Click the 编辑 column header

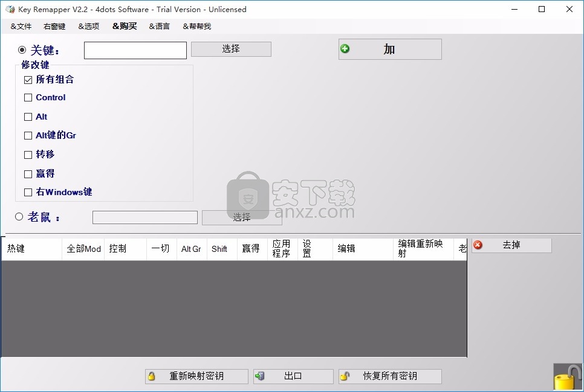pyautogui.click(x=363, y=249)
